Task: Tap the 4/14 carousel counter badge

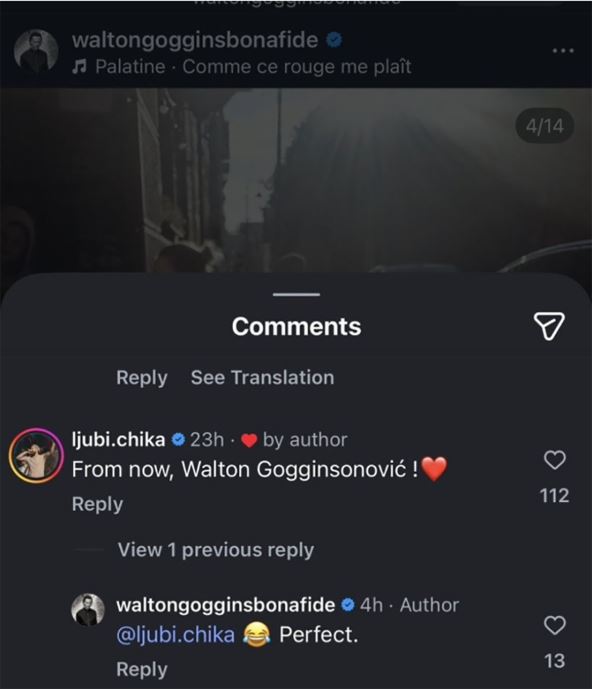Action: pos(545,127)
